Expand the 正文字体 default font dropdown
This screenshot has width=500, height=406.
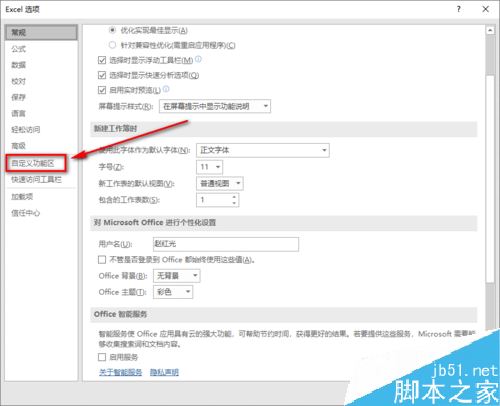tap(263, 150)
